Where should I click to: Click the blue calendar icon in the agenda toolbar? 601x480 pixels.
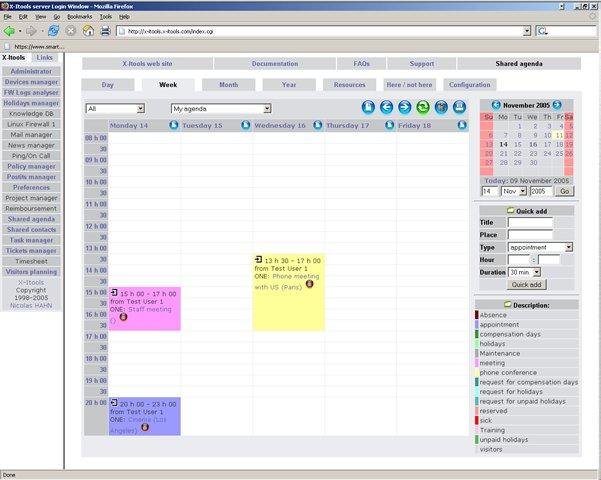pos(441,107)
